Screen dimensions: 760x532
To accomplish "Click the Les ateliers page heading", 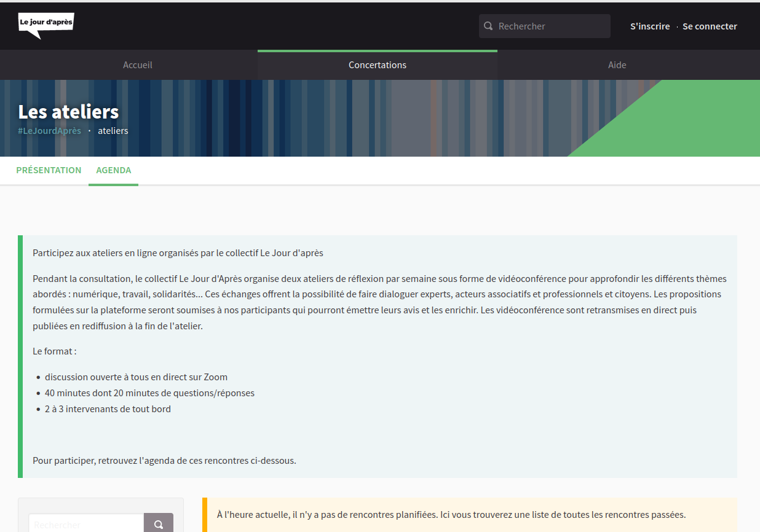I will point(69,112).
